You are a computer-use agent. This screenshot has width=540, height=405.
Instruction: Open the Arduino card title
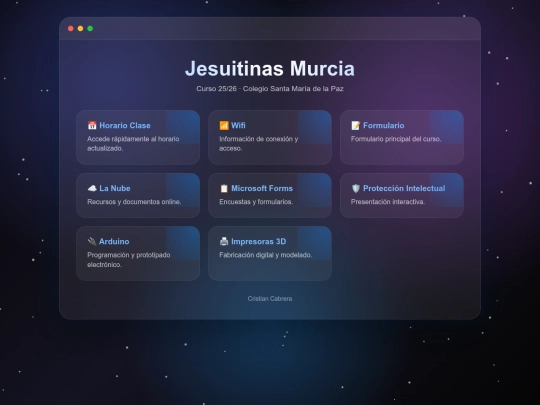pos(114,241)
